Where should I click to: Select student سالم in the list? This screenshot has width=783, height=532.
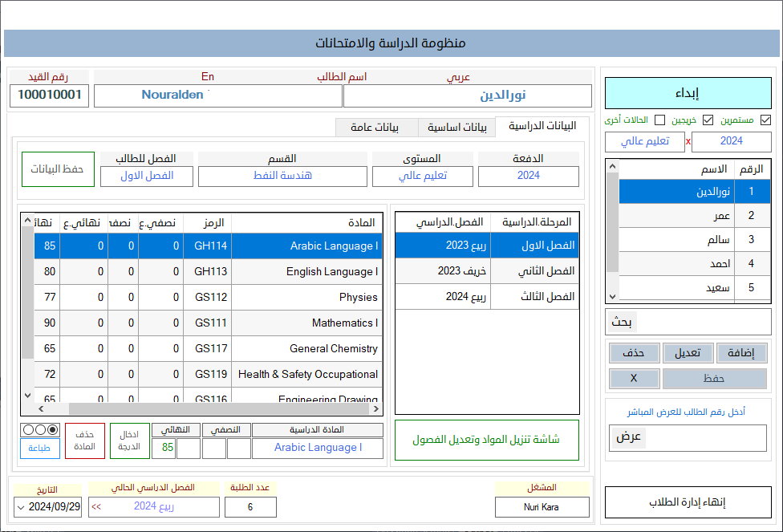click(x=695, y=239)
